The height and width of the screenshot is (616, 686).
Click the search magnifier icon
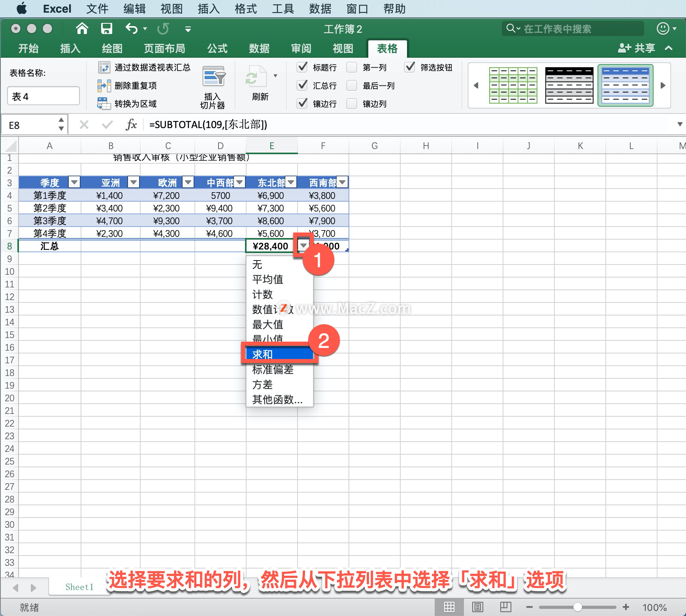point(511,28)
